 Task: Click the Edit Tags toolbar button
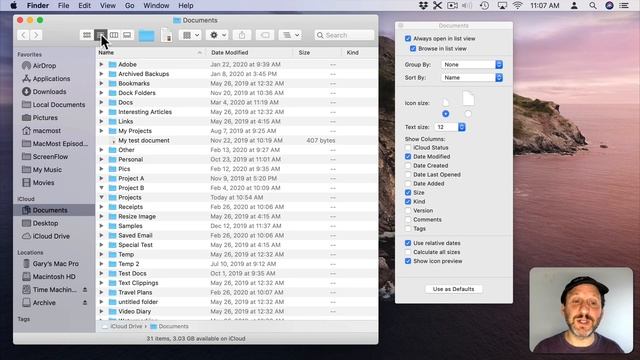point(265,35)
